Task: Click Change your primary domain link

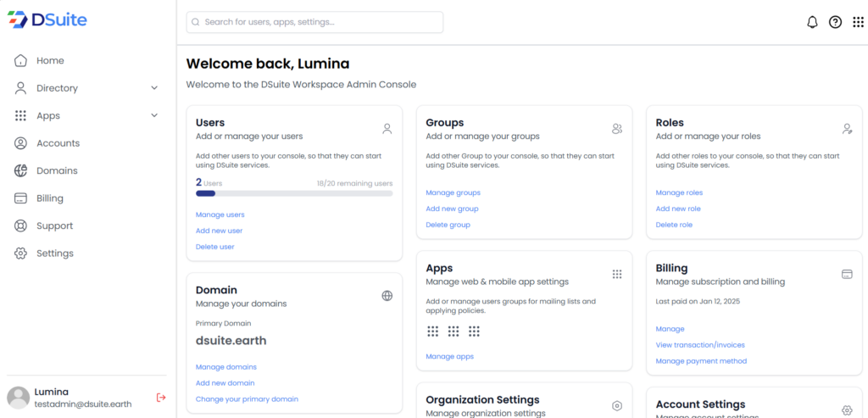Action: point(247,398)
